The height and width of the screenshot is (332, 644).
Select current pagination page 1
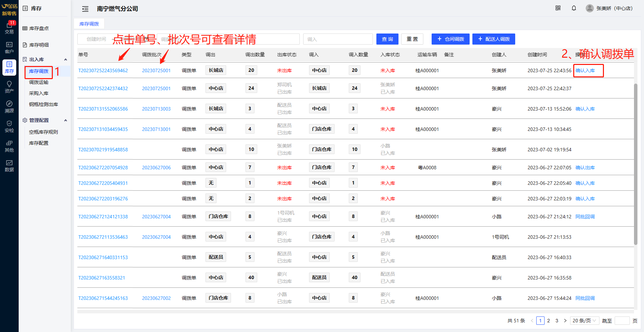coord(540,321)
